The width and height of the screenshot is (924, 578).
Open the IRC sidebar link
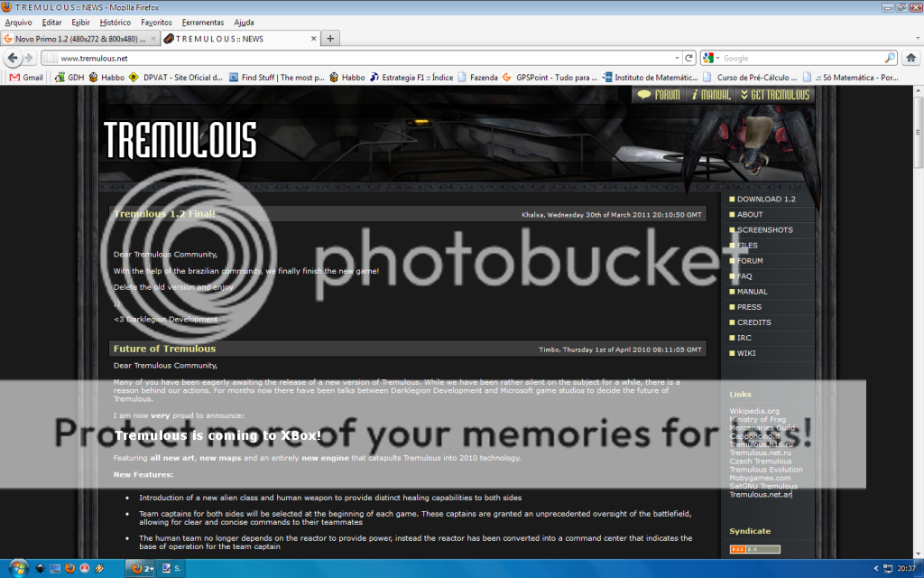[744, 338]
